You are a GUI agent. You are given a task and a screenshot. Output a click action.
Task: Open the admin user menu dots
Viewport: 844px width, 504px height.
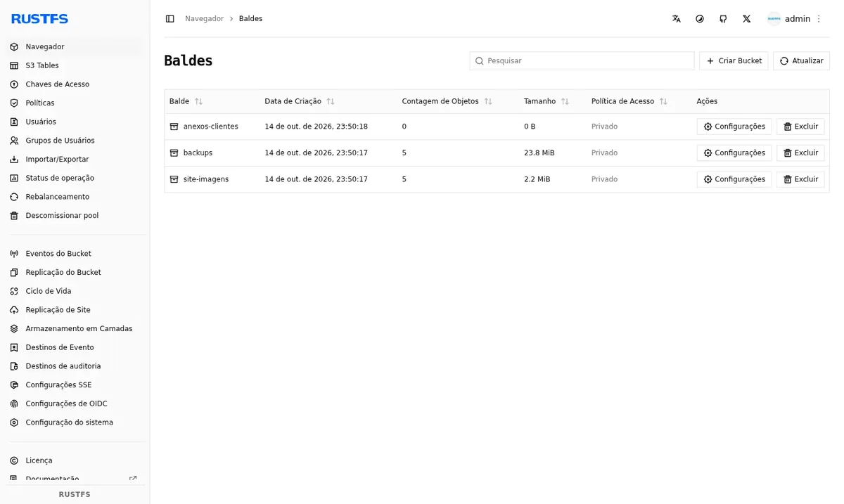click(819, 19)
